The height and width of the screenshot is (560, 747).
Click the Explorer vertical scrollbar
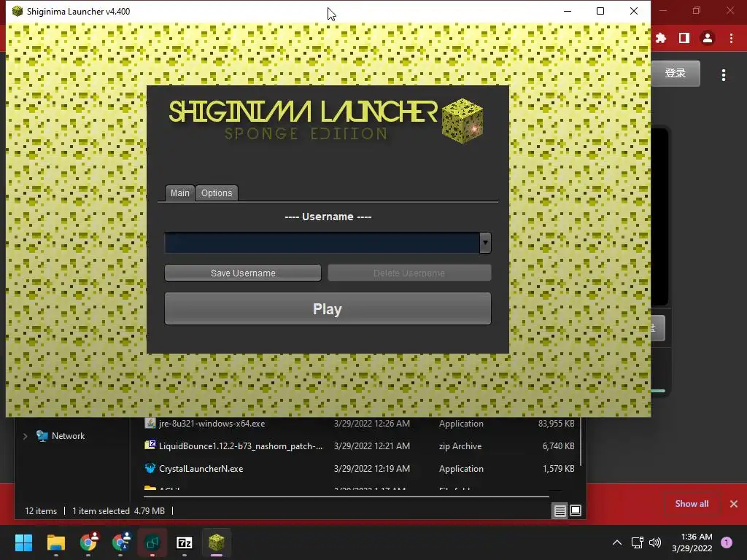coord(581,442)
